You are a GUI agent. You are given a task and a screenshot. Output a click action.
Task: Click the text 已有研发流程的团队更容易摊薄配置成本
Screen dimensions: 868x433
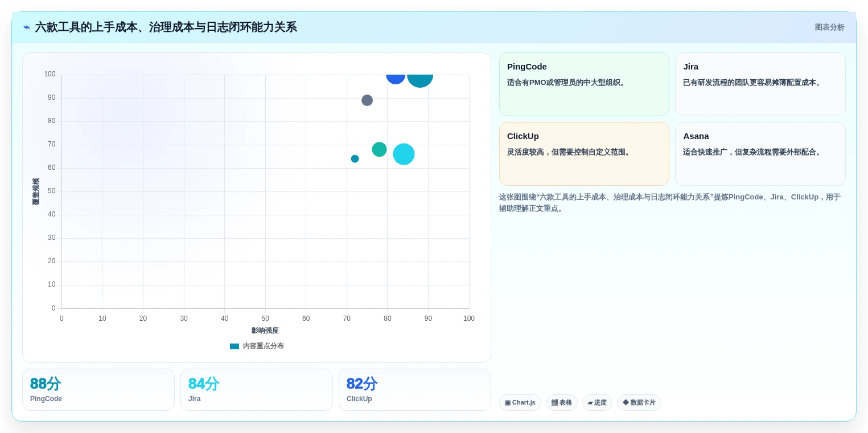(x=753, y=83)
